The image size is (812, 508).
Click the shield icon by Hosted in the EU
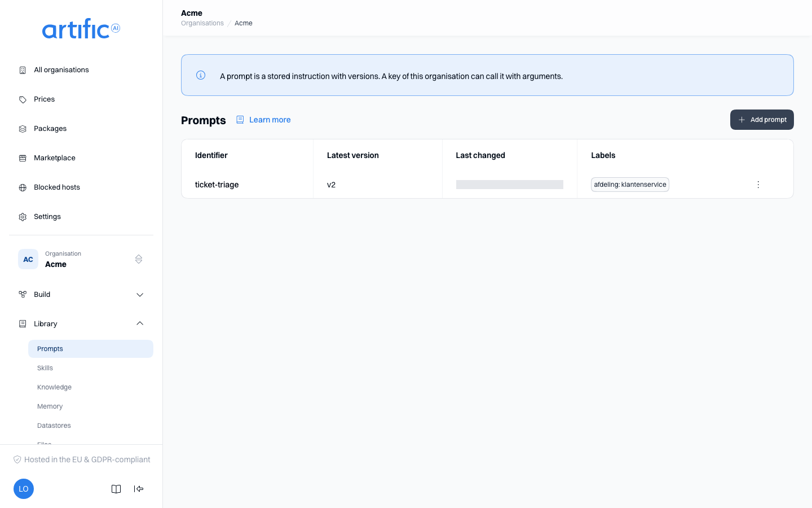[x=17, y=459]
